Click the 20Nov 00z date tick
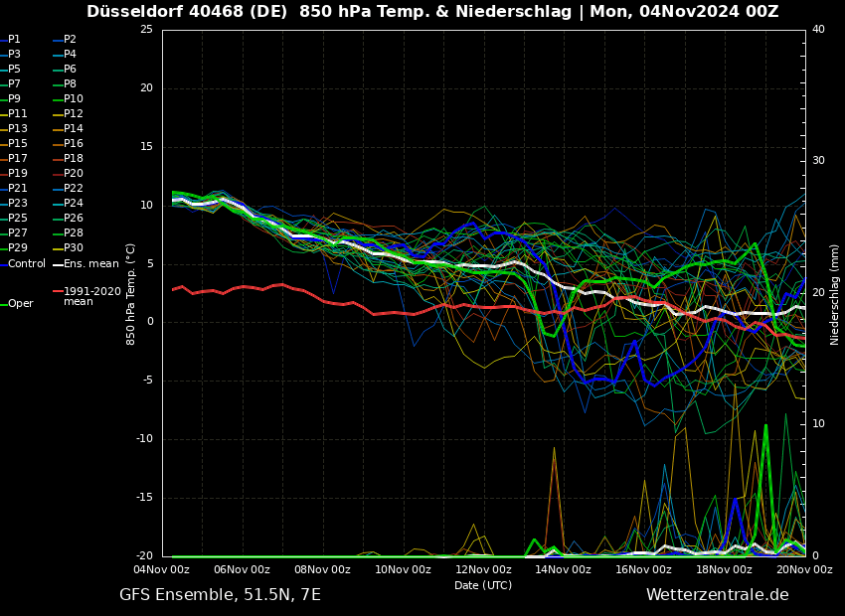 point(804,570)
